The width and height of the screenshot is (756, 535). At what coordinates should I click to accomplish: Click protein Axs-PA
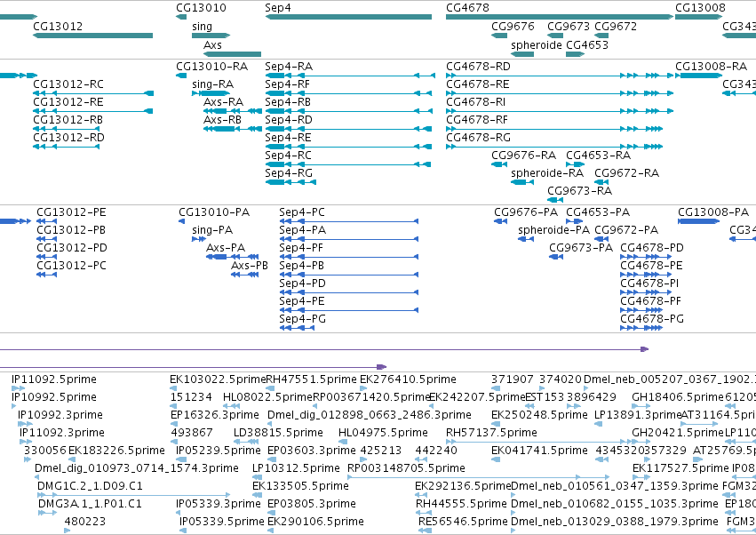(225, 248)
